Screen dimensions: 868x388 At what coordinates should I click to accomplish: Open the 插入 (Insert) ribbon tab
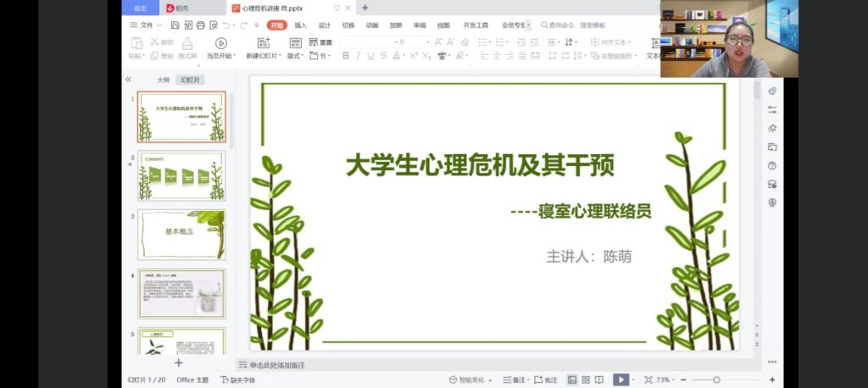[301, 25]
